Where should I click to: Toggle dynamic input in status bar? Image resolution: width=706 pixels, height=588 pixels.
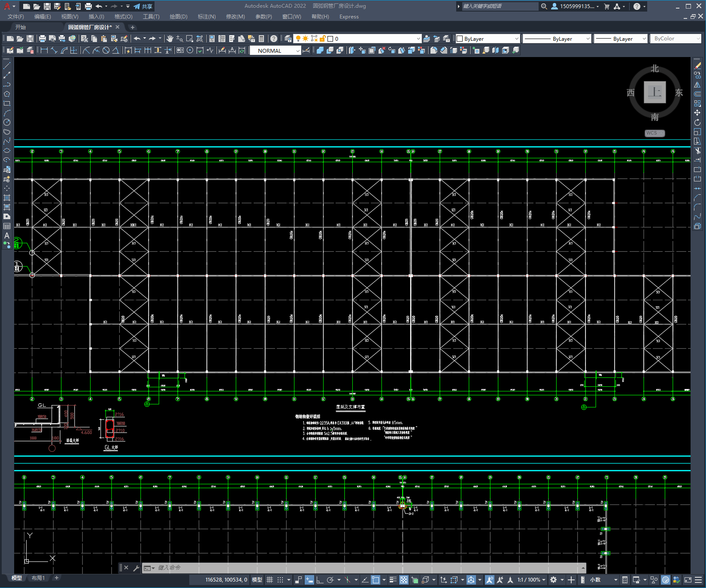[309, 580]
